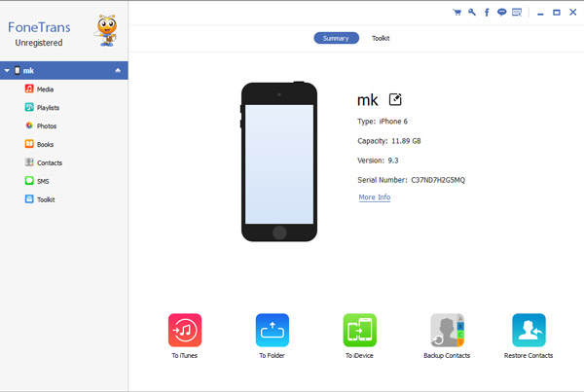Open the menu icon beside feedback
The image size is (584, 392).
click(517, 13)
